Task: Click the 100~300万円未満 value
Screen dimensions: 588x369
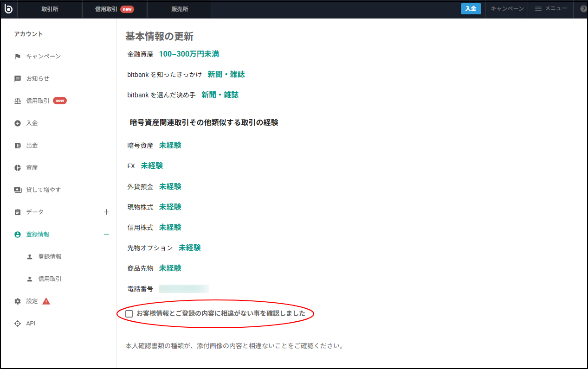Action: tap(189, 54)
